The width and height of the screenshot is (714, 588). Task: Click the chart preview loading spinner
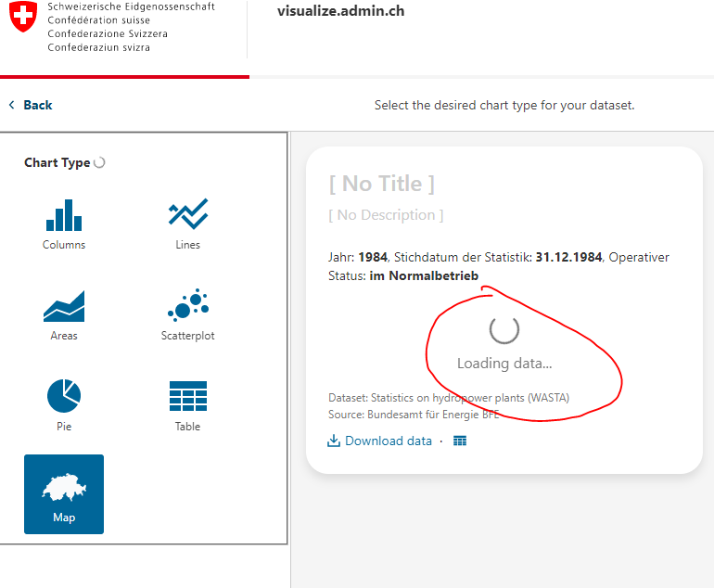(x=504, y=329)
